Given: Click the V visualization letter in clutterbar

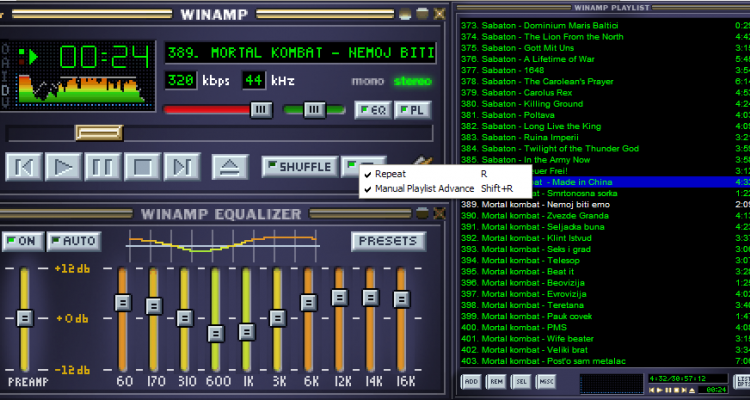Looking at the screenshot, I should (5, 102).
